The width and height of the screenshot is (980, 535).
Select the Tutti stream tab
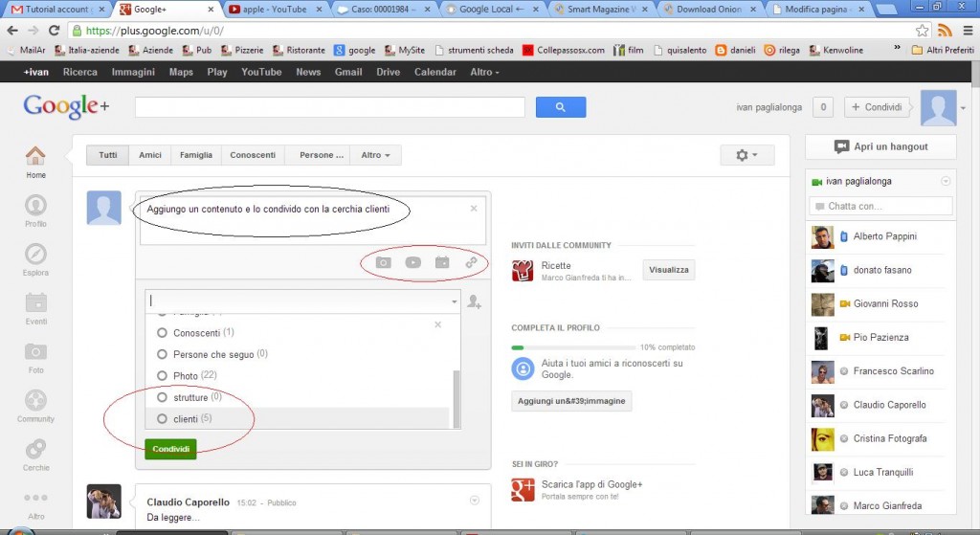pyautogui.click(x=107, y=155)
